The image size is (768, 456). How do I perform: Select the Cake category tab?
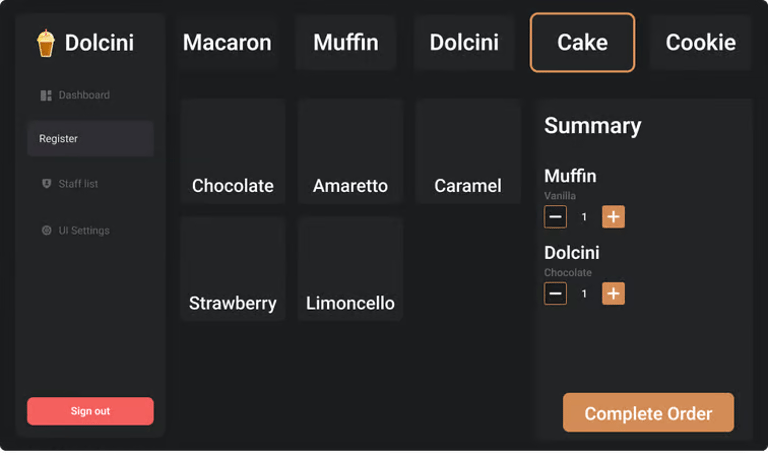point(582,43)
